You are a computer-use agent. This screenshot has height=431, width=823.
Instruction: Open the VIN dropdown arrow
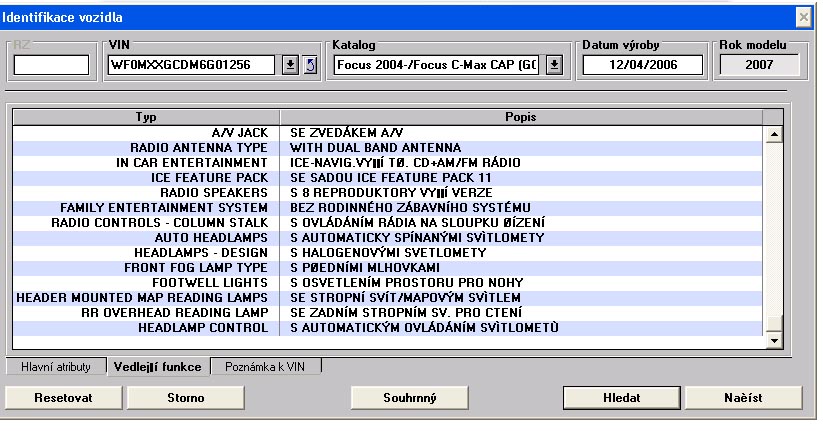[x=290, y=66]
